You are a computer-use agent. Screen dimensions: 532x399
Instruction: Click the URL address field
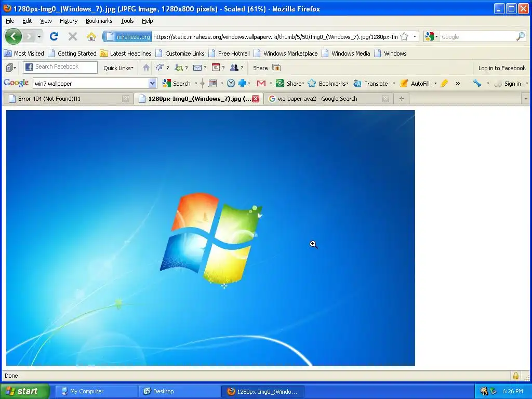(275, 37)
